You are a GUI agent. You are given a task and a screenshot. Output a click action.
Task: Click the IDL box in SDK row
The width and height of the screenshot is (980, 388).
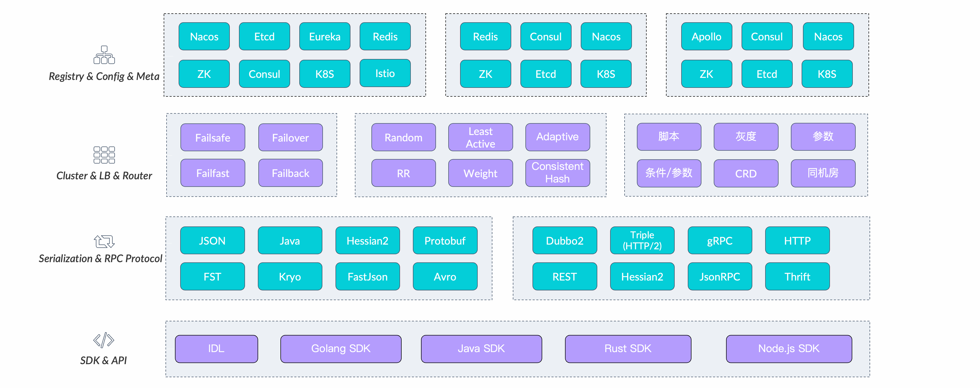point(216,348)
